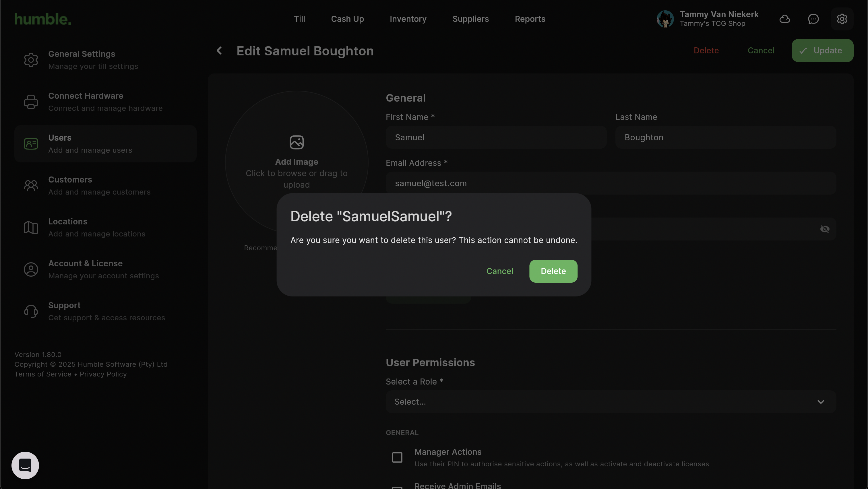
Task: Open the chat widget bubble
Action: pyautogui.click(x=25, y=465)
